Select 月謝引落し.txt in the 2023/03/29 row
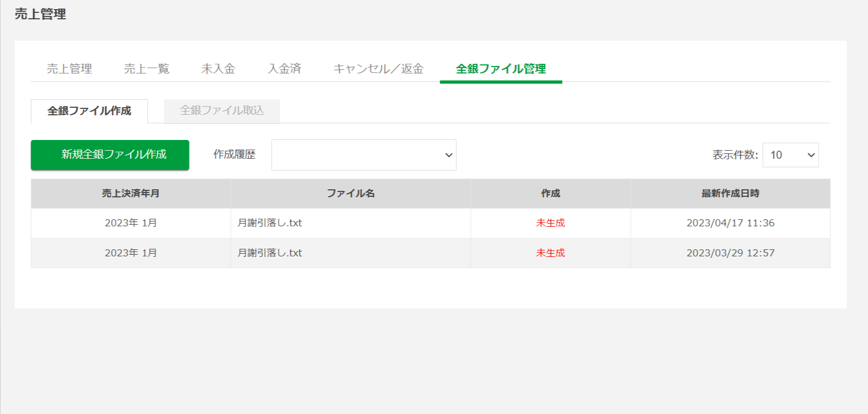The height and width of the screenshot is (414, 868). 269,253
